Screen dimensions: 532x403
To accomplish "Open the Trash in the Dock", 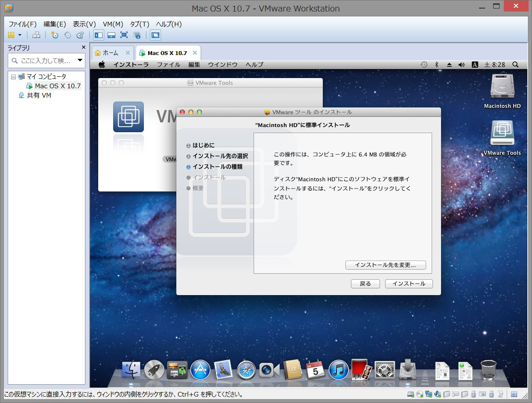I will 488,369.
